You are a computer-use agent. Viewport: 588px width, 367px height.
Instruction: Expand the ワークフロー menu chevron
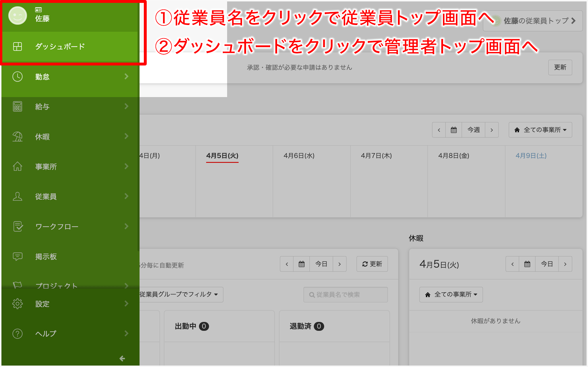(x=126, y=226)
